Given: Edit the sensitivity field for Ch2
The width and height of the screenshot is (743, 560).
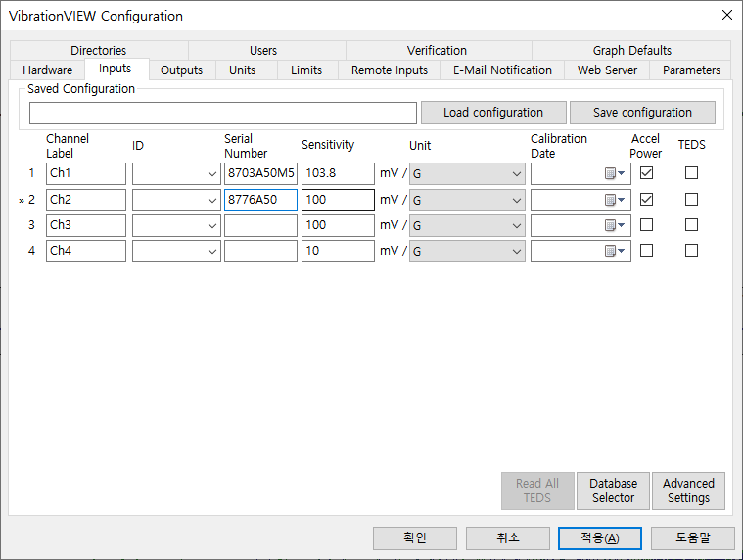Looking at the screenshot, I should [x=338, y=200].
